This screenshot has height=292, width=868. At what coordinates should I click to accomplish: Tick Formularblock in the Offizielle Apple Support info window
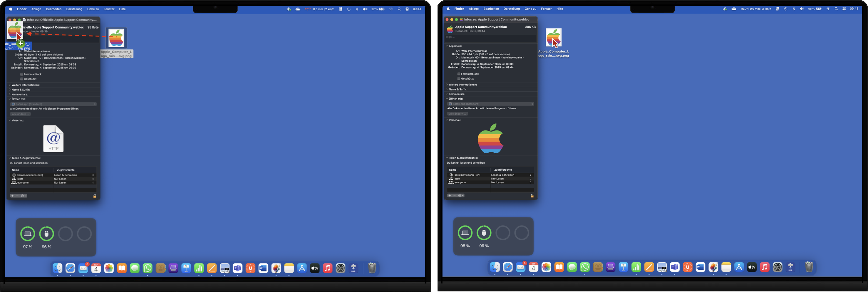pyautogui.click(x=21, y=74)
